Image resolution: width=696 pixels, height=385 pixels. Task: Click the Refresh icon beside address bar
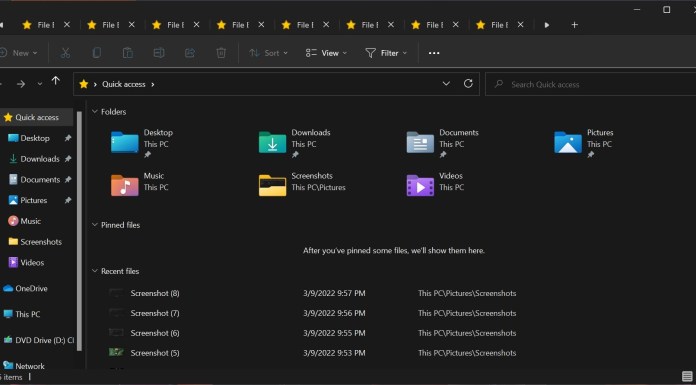click(x=468, y=84)
